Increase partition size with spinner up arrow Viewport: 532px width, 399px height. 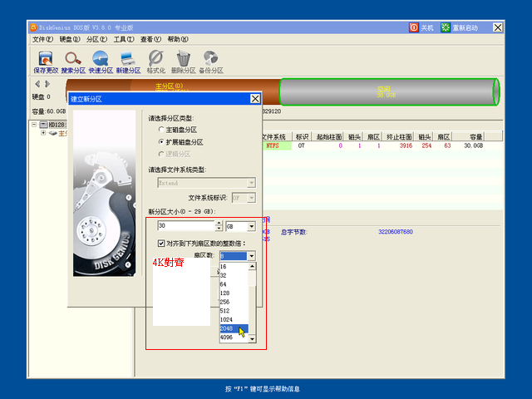(x=219, y=224)
